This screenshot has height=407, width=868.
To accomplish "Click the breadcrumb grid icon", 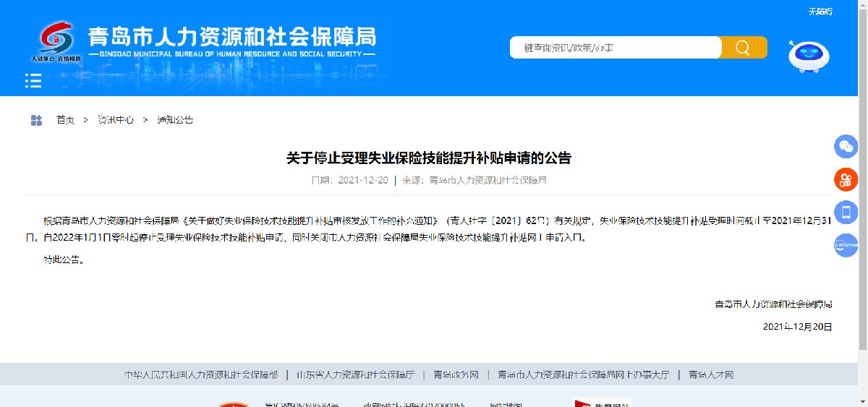I will [x=36, y=120].
